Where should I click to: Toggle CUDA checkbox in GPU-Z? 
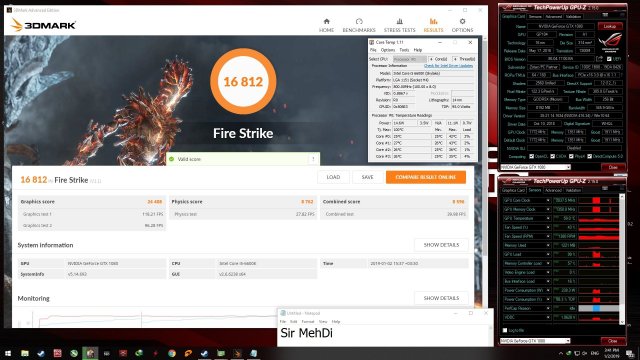tap(552, 156)
